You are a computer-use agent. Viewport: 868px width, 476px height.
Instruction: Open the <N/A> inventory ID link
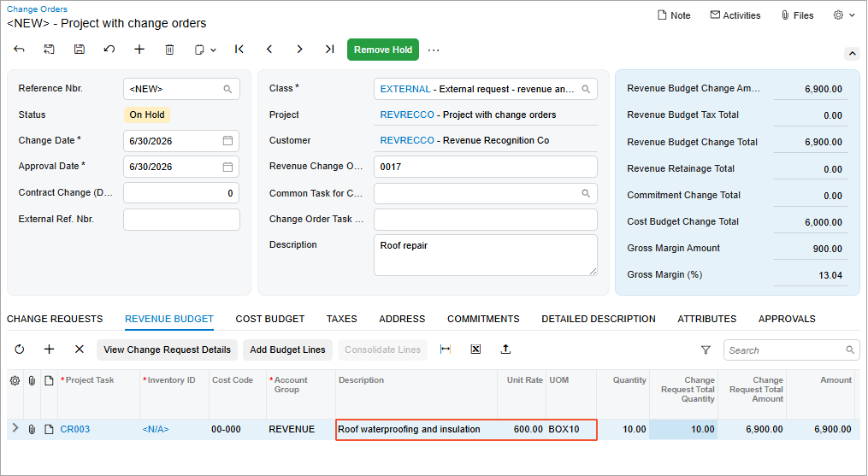coord(156,429)
